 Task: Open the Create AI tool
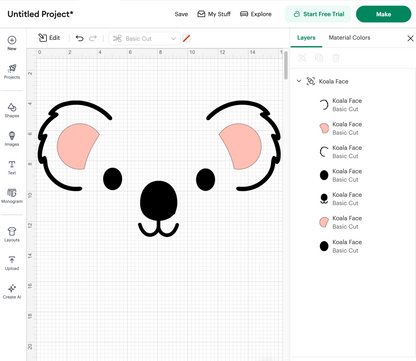click(12, 292)
